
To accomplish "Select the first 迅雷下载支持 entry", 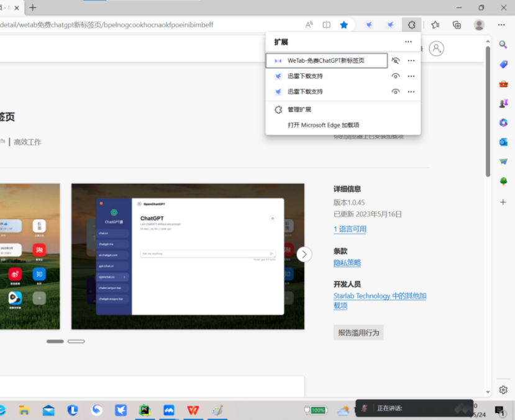I will click(x=327, y=76).
